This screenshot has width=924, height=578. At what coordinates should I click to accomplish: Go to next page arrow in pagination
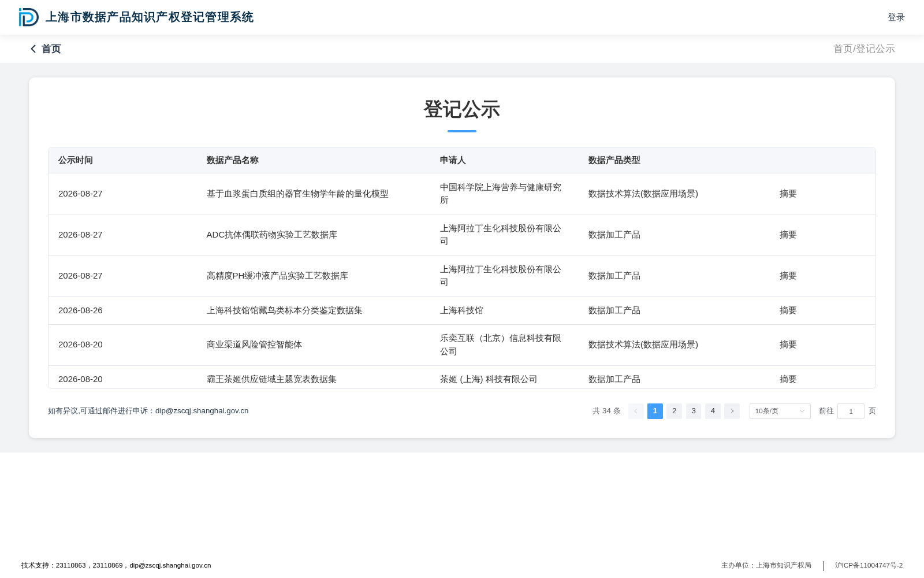click(x=732, y=411)
